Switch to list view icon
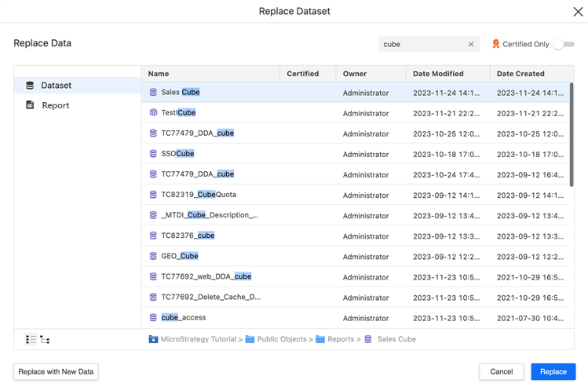Viewport: 588px width, 391px height. (31, 339)
